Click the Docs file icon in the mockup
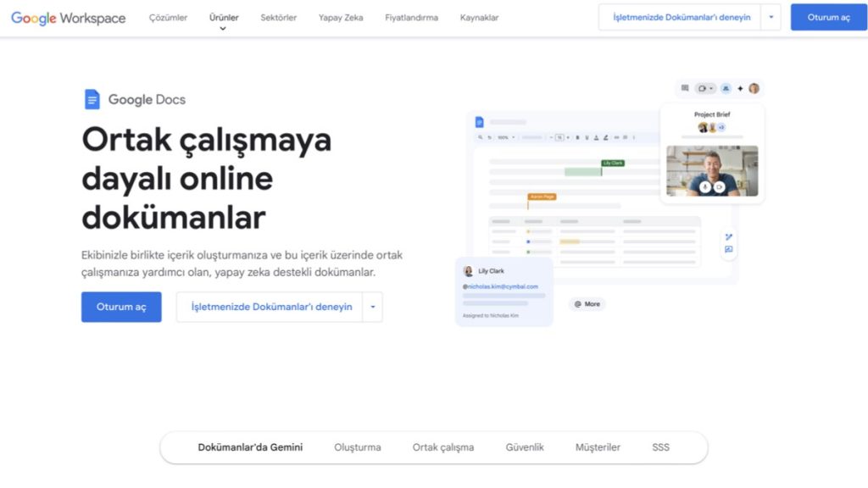 (479, 122)
